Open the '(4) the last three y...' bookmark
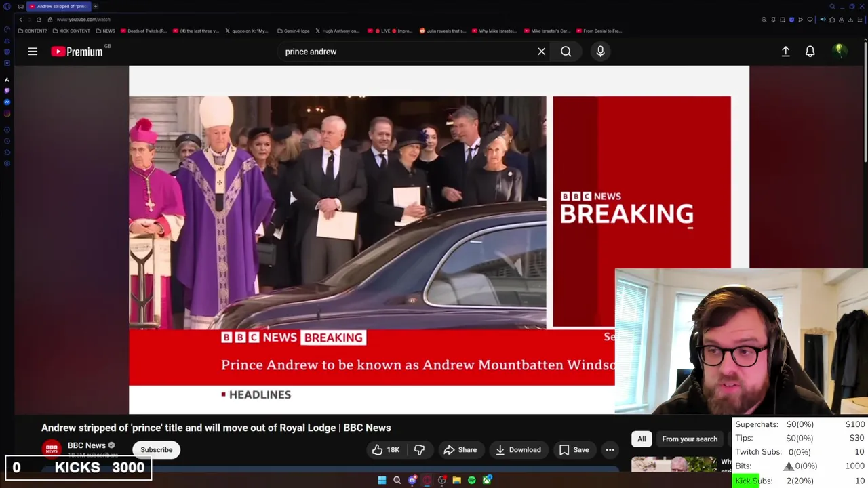 point(196,30)
